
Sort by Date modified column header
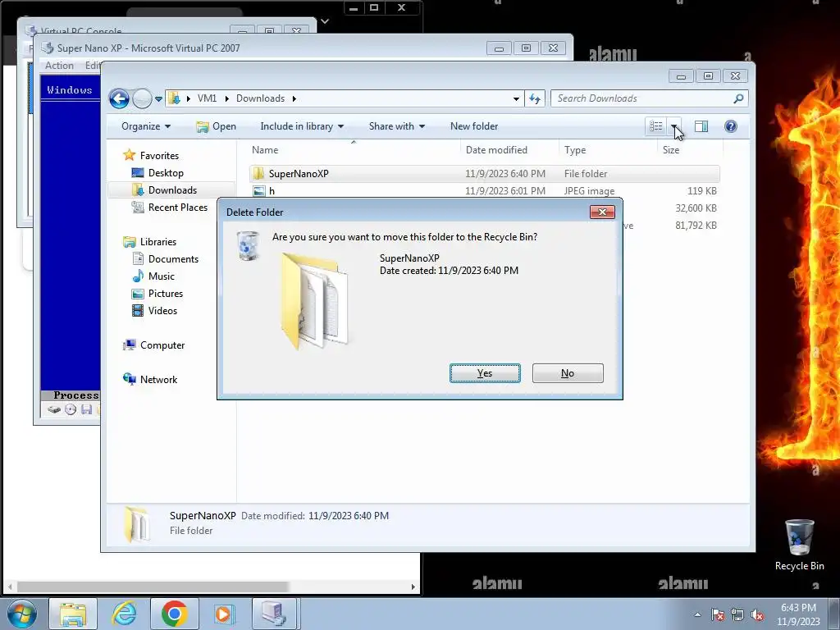[x=509, y=150]
